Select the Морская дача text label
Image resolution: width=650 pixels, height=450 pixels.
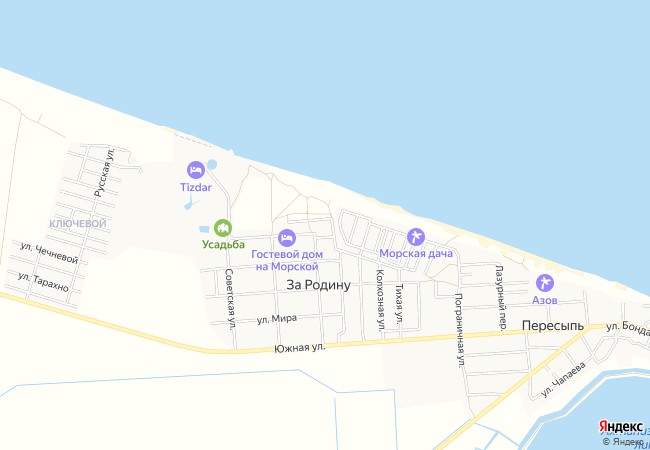(x=416, y=253)
